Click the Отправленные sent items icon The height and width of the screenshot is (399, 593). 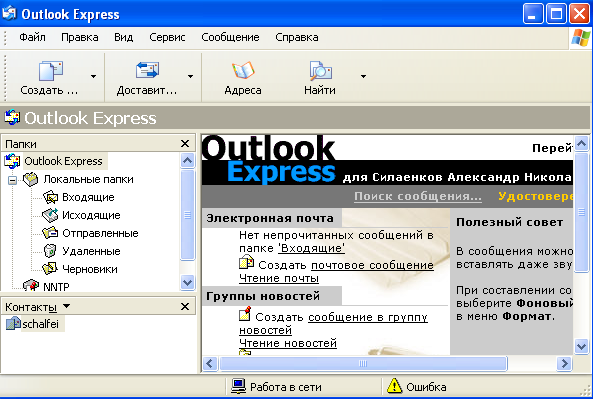point(50,233)
